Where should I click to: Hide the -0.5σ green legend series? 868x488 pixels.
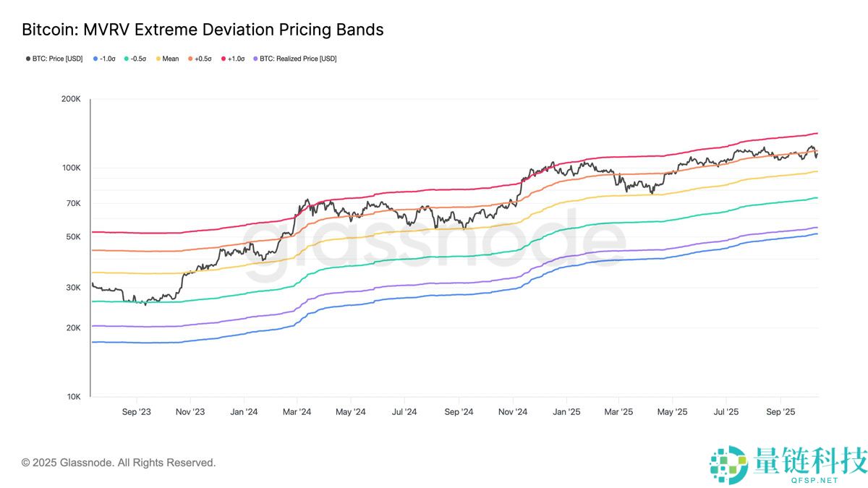click(x=137, y=59)
